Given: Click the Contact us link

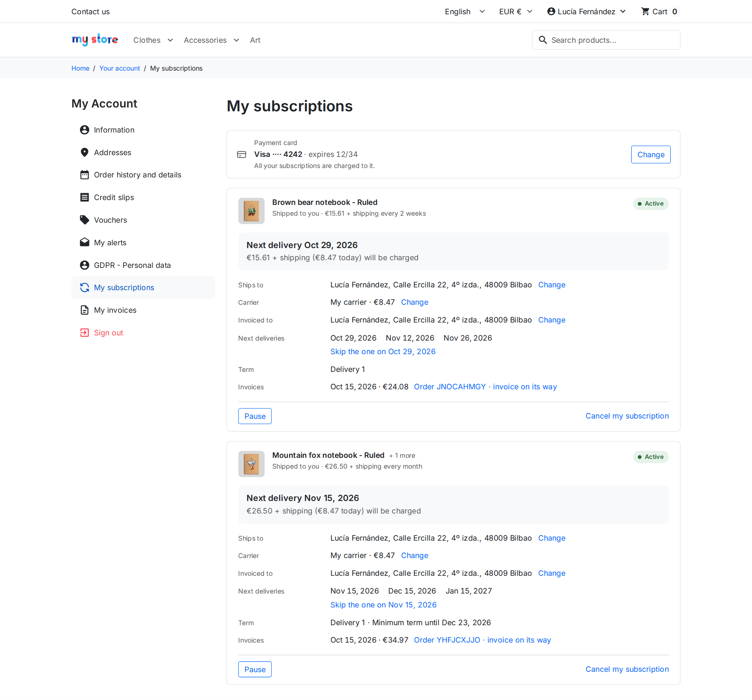Looking at the screenshot, I should [91, 11].
